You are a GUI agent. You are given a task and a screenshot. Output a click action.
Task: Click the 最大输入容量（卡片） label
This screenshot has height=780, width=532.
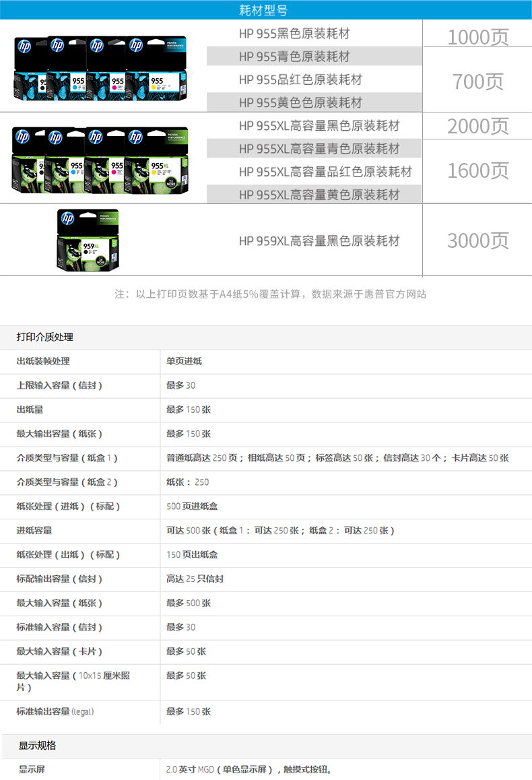click(59, 651)
